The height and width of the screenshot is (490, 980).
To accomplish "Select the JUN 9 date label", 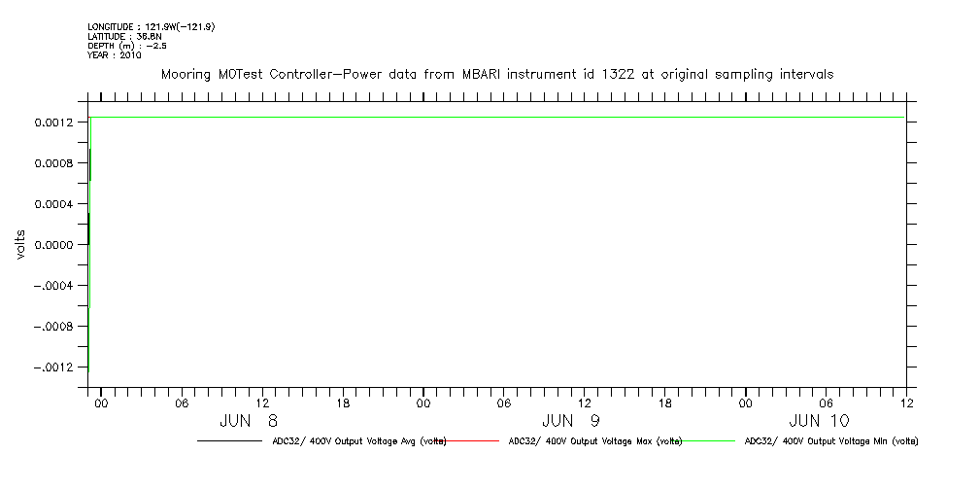I will (571, 421).
